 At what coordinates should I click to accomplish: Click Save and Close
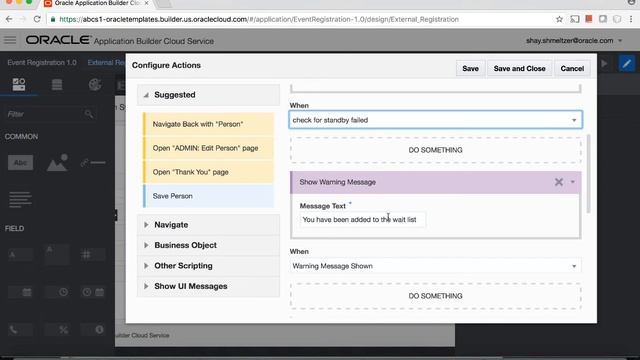(x=519, y=69)
